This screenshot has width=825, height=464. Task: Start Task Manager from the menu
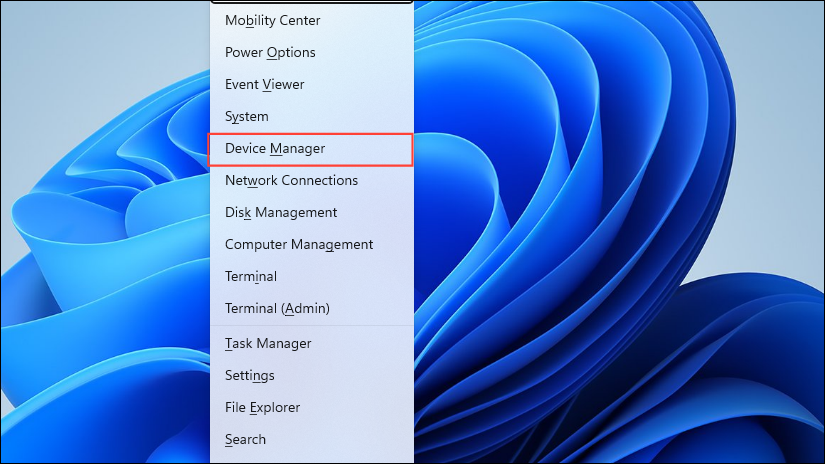click(268, 343)
